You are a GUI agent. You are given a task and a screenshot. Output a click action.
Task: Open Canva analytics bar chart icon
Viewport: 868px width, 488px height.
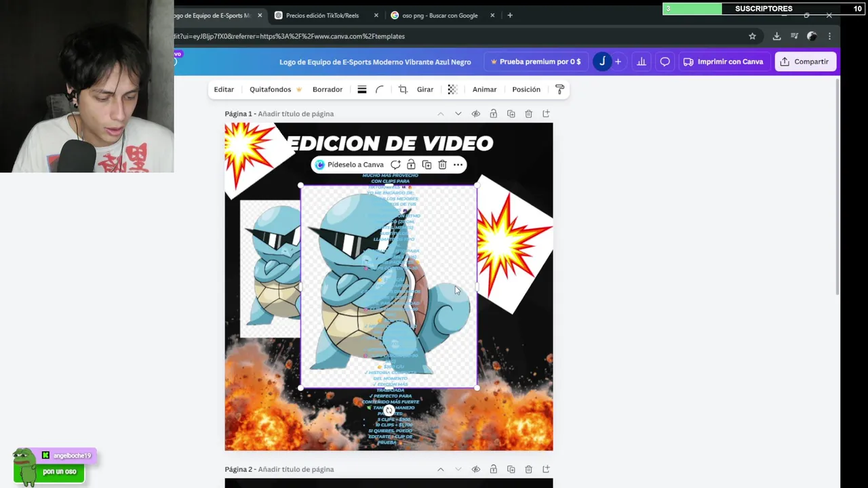click(x=642, y=62)
